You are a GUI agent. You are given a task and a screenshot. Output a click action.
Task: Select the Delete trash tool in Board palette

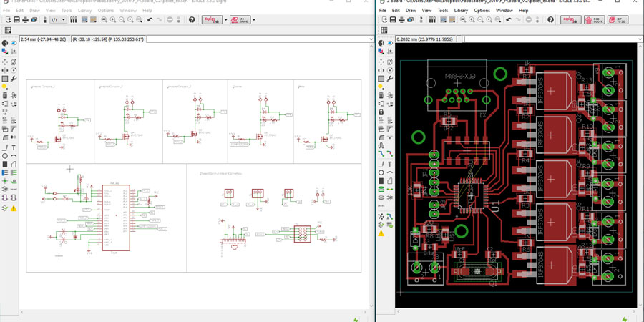381,95
